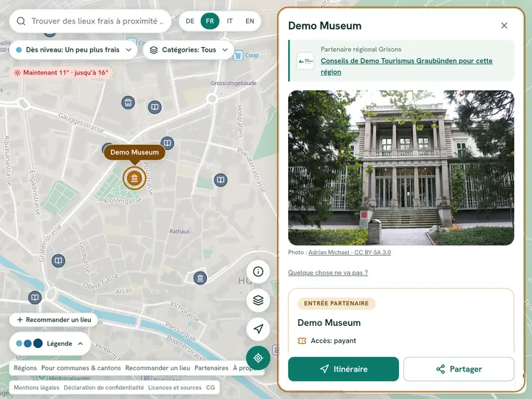Click the book marker above Demo Museum label
Image resolution: width=532 pixels, height=399 pixels.
pyautogui.click(x=167, y=143)
